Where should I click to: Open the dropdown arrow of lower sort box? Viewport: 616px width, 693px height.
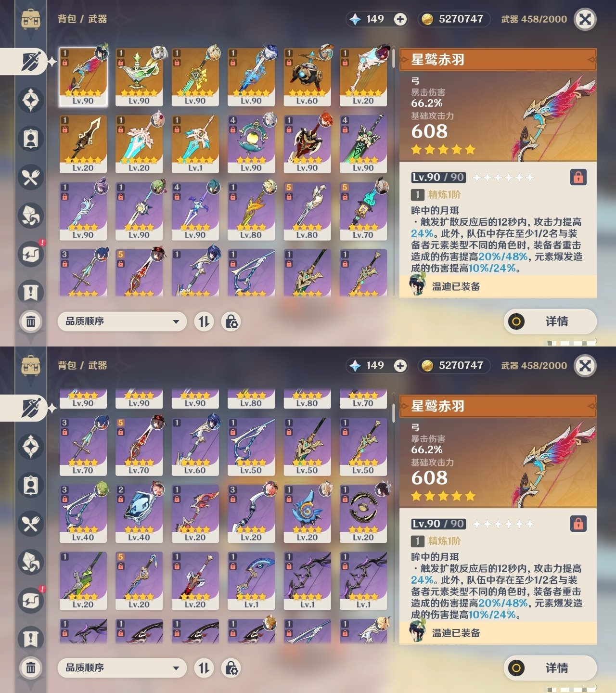[176, 668]
